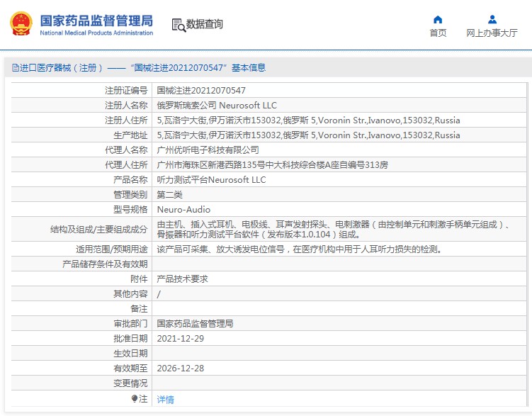The image size is (532, 416).
Task: Select registration number 国械注进20212070547 value in the table
Action: click(201, 91)
